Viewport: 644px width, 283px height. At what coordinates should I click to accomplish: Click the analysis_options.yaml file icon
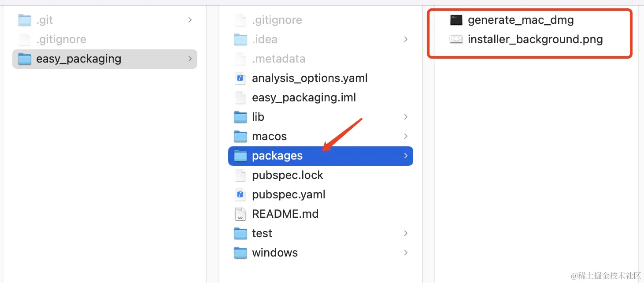(240, 78)
